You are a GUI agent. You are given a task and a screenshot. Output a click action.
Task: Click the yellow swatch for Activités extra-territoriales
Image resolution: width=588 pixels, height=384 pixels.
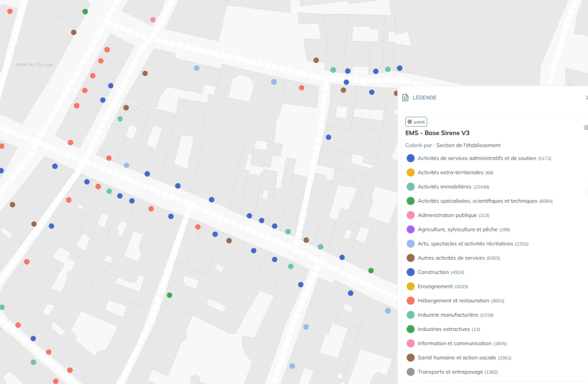pos(410,172)
